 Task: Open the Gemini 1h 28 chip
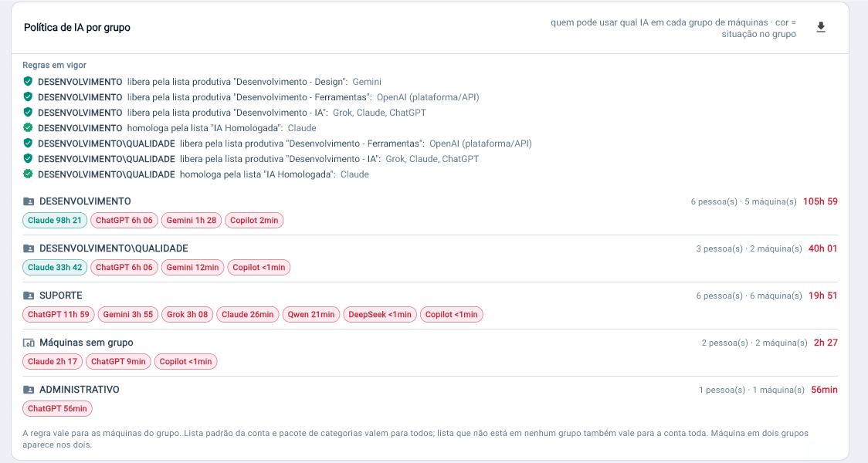(192, 220)
